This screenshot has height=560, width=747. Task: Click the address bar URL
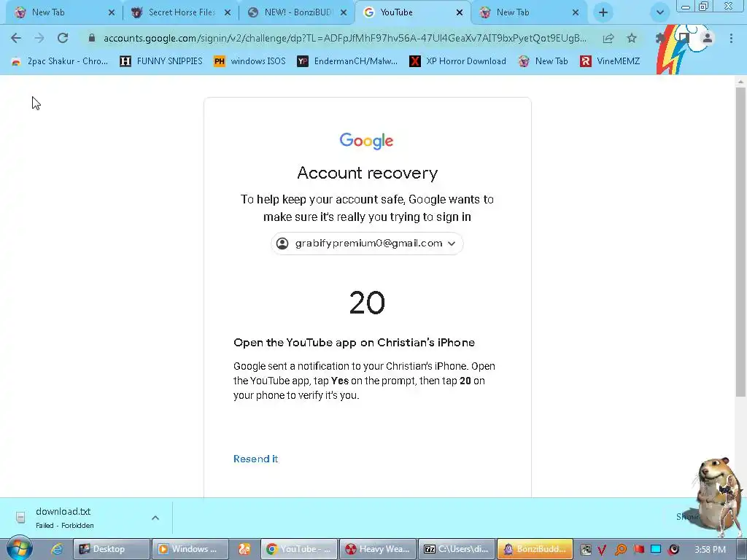[345, 38]
